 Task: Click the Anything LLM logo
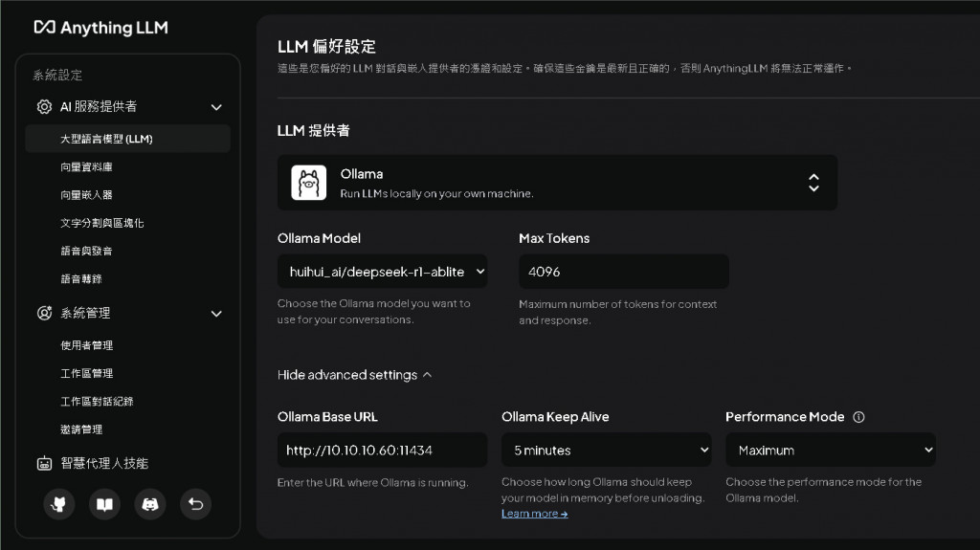coord(100,28)
